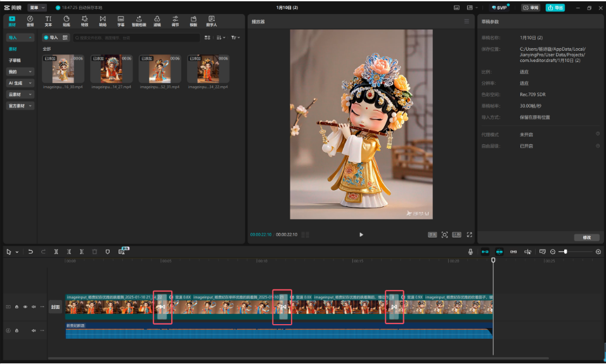Open the 模板 (Templates) icon
The width and height of the screenshot is (606, 364).
pyautogui.click(x=193, y=21)
